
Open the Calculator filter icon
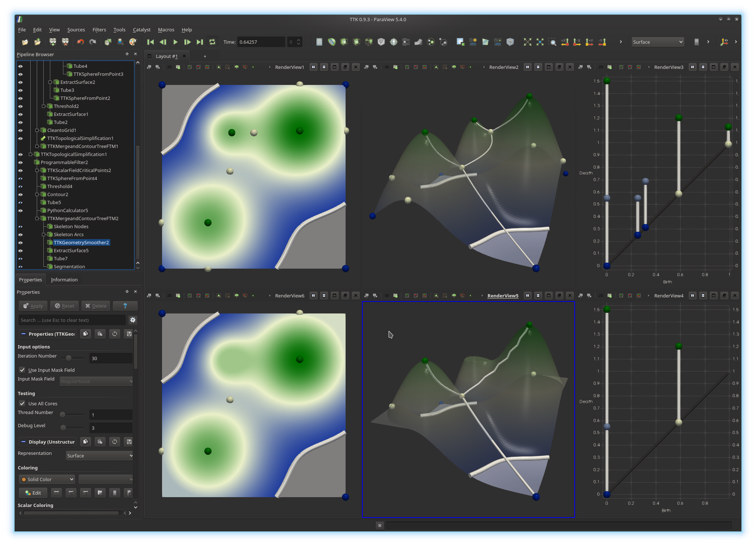tap(319, 42)
